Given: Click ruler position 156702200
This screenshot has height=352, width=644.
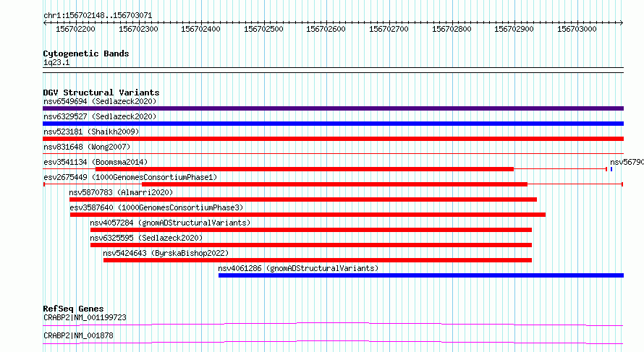Looking at the screenshot, I should point(75,29).
